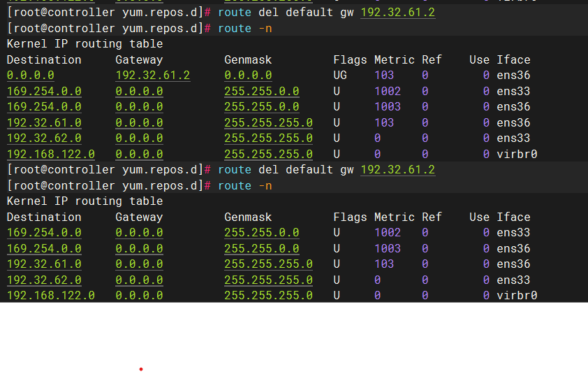Click 192.32.61.2 in the topmost route del command
588x372 pixels.
pyautogui.click(x=397, y=13)
